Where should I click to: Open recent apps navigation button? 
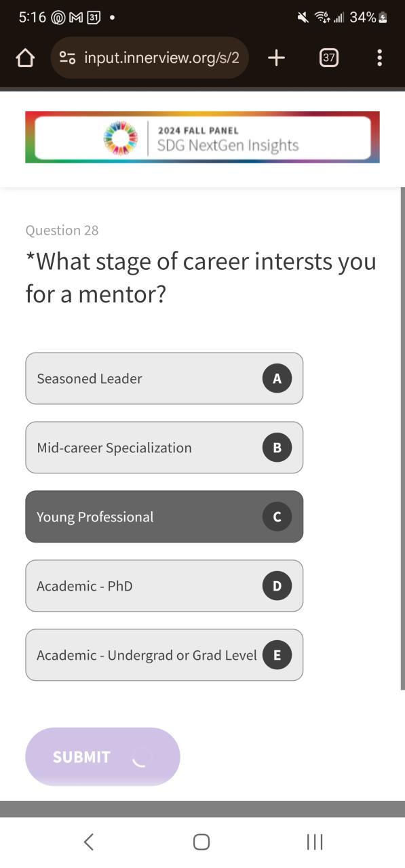(x=315, y=842)
